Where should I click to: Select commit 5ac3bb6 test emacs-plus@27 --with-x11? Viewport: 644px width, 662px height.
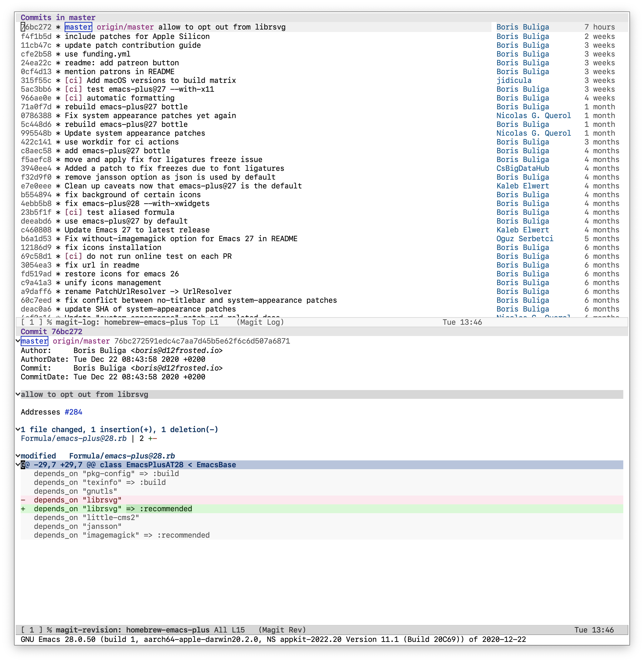pyautogui.click(x=117, y=89)
